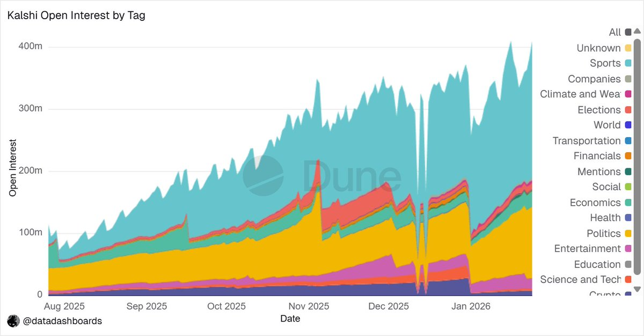
Task: Select the Financials legend label
Action: pos(597,156)
